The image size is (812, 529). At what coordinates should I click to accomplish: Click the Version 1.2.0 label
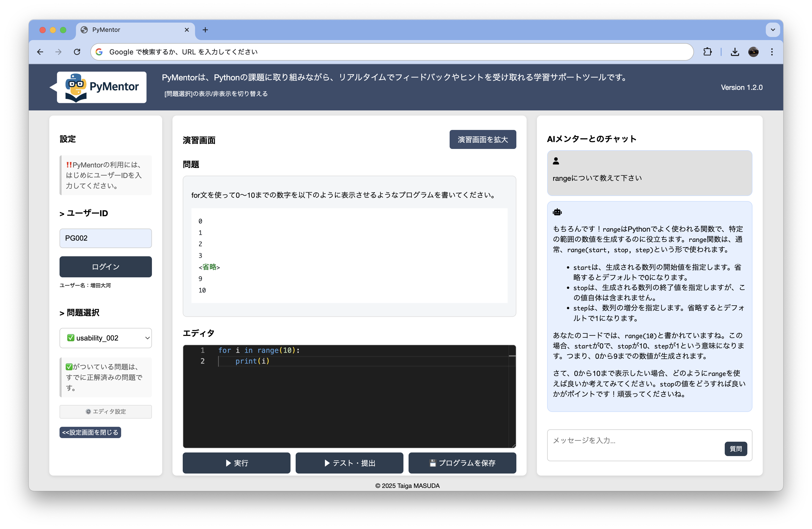pyautogui.click(x=741, y=87)
